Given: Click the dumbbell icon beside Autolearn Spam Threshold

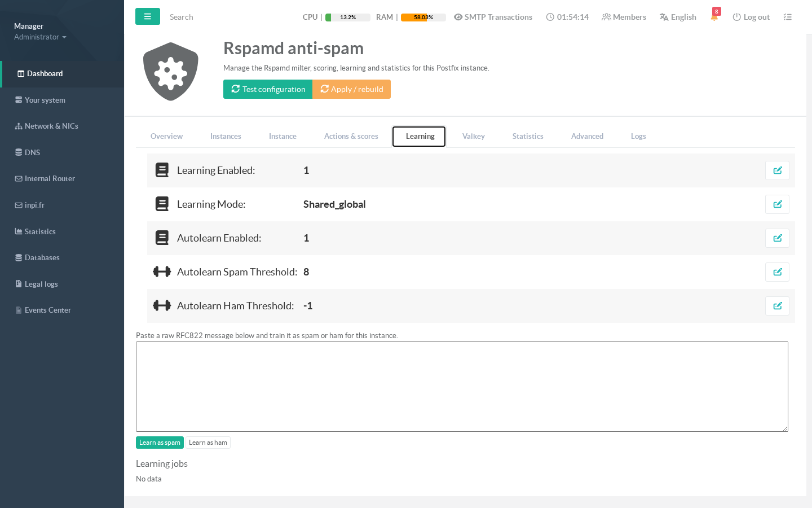Looking at the screenshot, I should pos(162,271).
